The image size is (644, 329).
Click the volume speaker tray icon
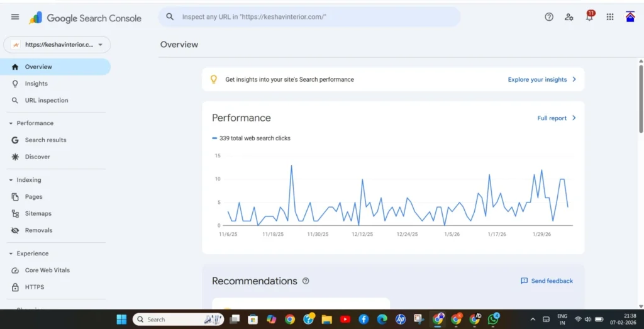(588, 319)
